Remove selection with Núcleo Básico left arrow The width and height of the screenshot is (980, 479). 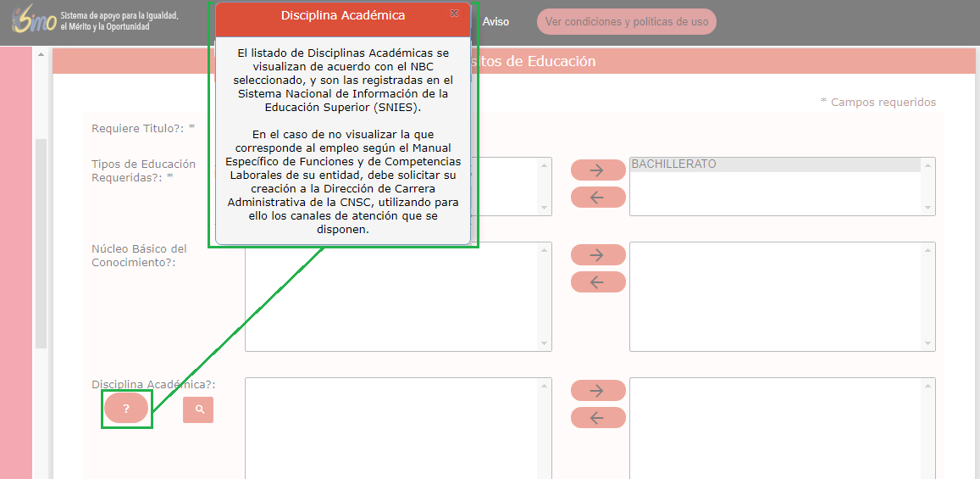tap(598, 282)
